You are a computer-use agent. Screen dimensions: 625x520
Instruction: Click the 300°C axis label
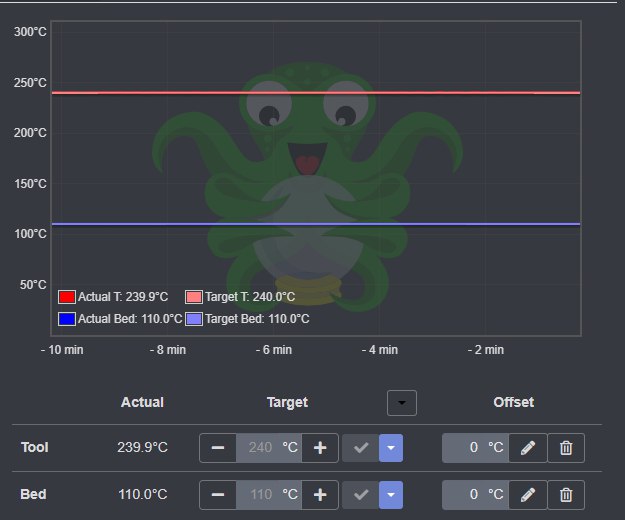tap(30, 32)
